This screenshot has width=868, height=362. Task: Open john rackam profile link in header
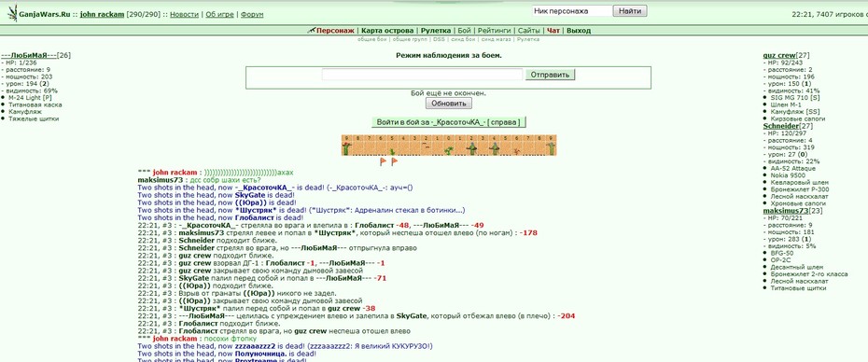103,14
